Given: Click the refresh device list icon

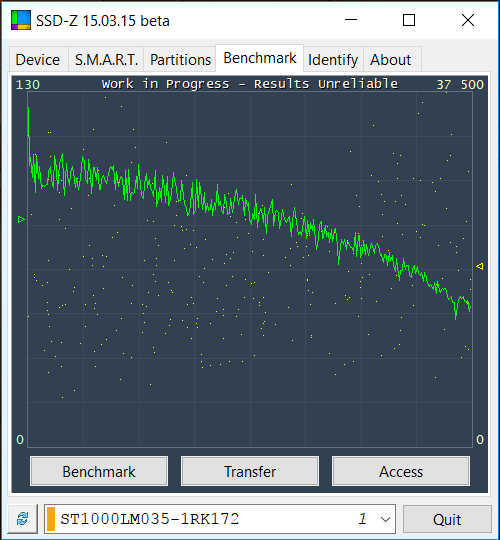Looking at the screenshot, I should click(x=23, y=519).
